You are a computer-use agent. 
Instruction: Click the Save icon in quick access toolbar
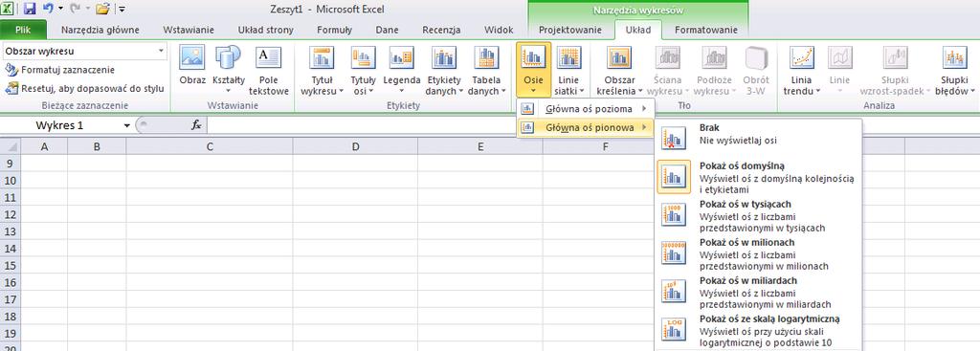[x=30, y=9]
